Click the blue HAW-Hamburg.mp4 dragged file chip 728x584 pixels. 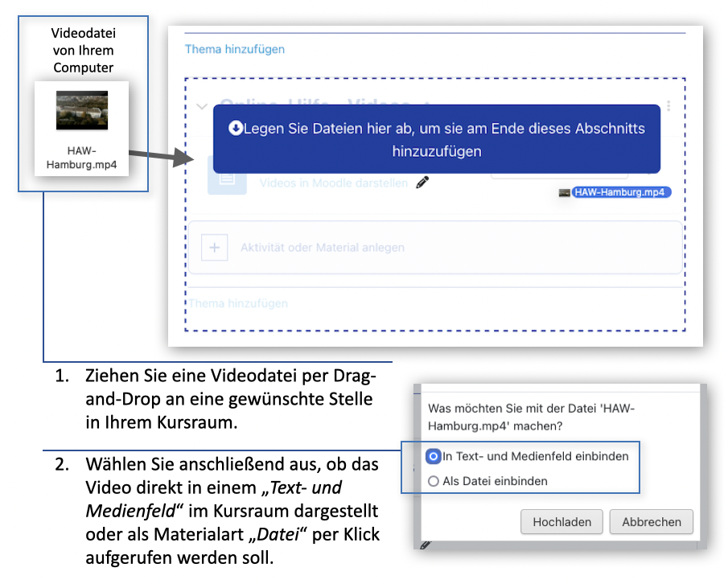tap(621, 193)
